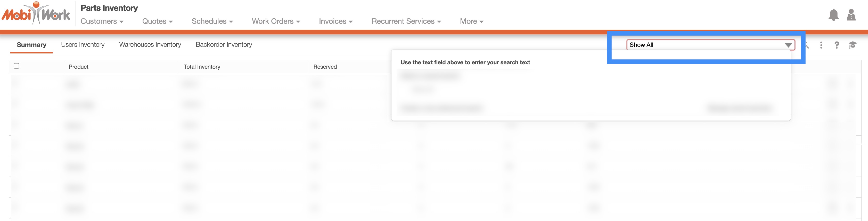Expand the More menu

(471, 21)
